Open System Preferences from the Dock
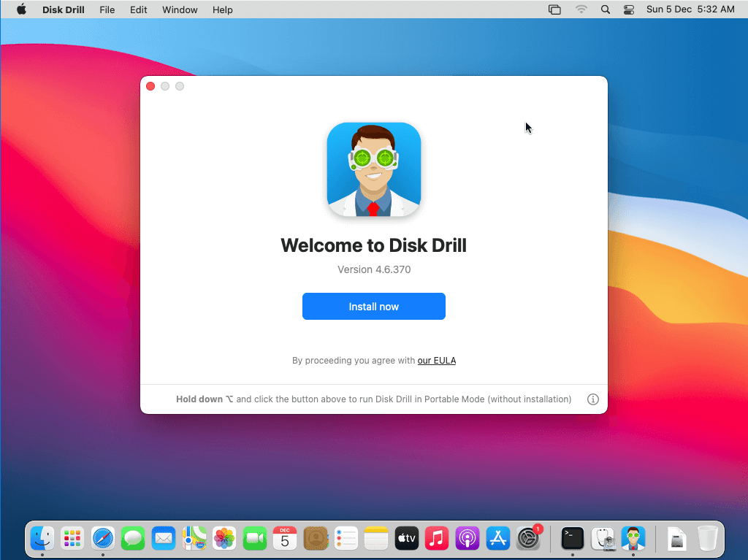 (x=529, y=539)
